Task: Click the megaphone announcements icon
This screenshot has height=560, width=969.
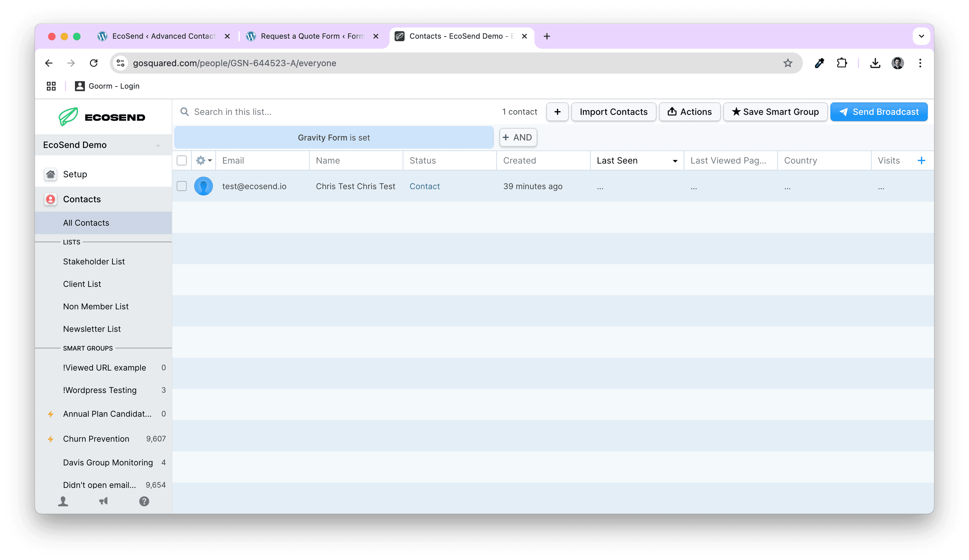Action: tap(103, 501)
